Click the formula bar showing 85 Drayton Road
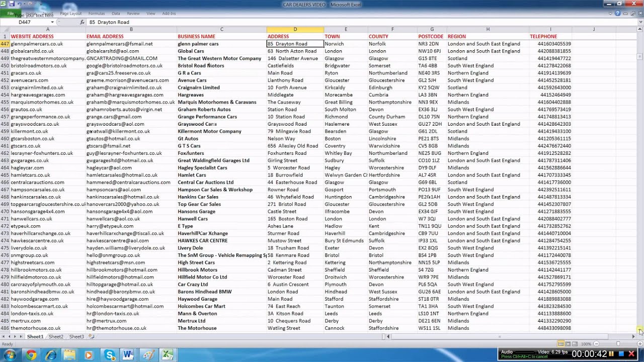The width and height of the screenshot is (644, 362). coord(361,22)
